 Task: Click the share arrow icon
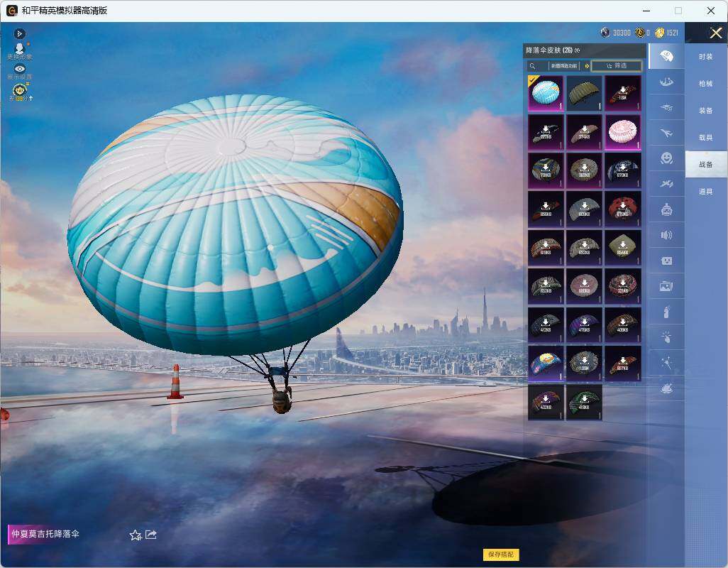click(x=151, y=535)
